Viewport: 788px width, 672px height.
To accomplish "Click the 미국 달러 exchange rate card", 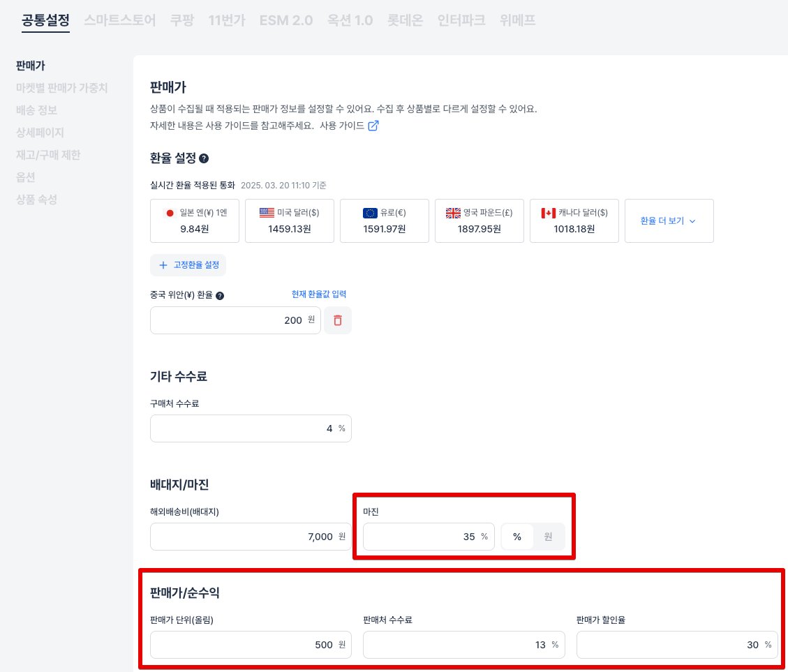I will pos(290,221).
